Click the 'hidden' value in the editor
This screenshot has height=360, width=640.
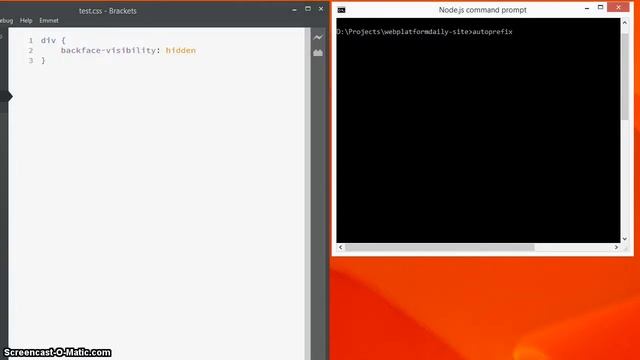point(181,50)
